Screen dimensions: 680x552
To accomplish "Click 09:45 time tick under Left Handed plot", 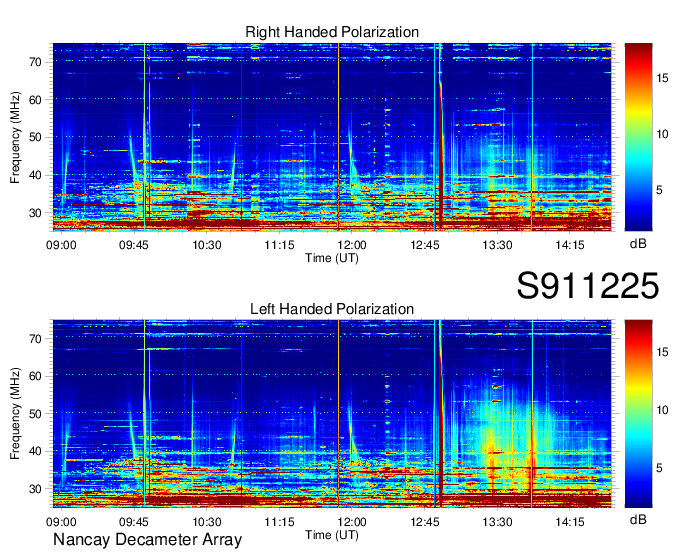I will pos(134,522).
